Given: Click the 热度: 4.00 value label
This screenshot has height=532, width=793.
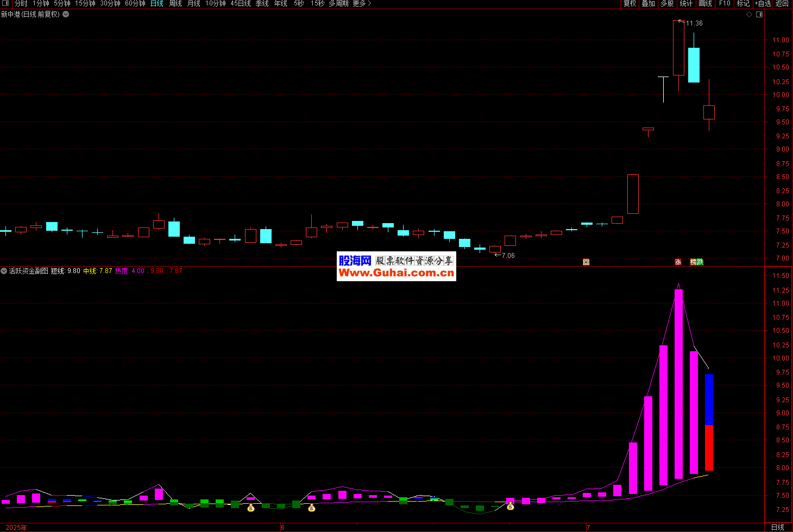Looking at the screenshot, I should (130, 271).
